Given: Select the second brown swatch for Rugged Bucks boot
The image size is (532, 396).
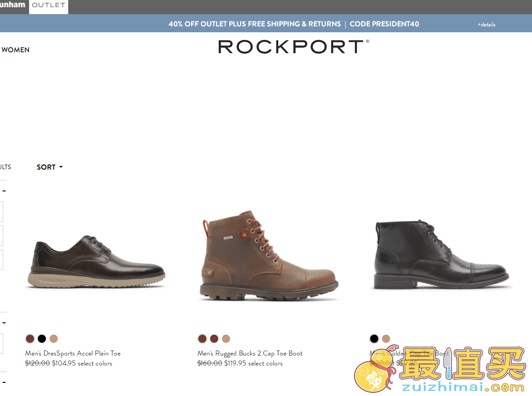Looking at the screenshot, I should (x=214, y=339).
